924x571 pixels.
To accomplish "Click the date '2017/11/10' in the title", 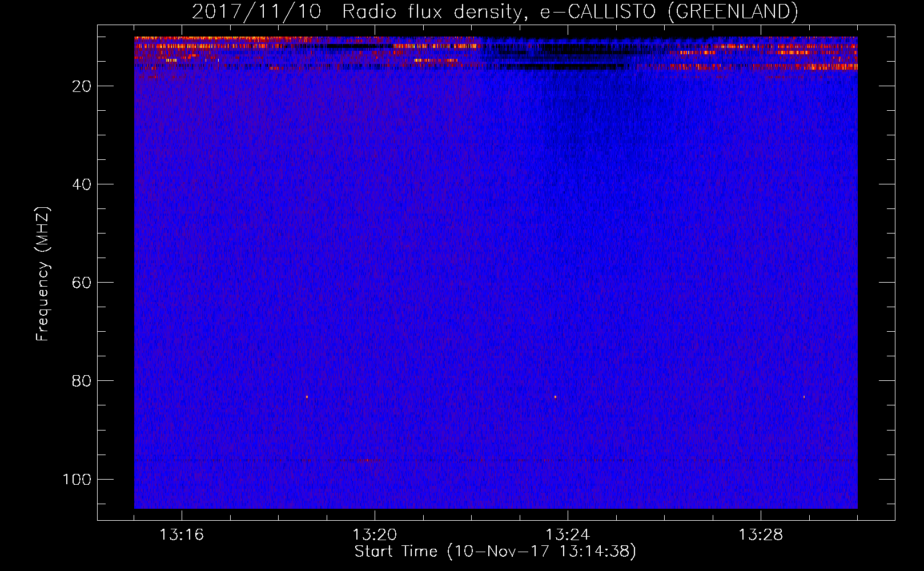I will point(256,11).
